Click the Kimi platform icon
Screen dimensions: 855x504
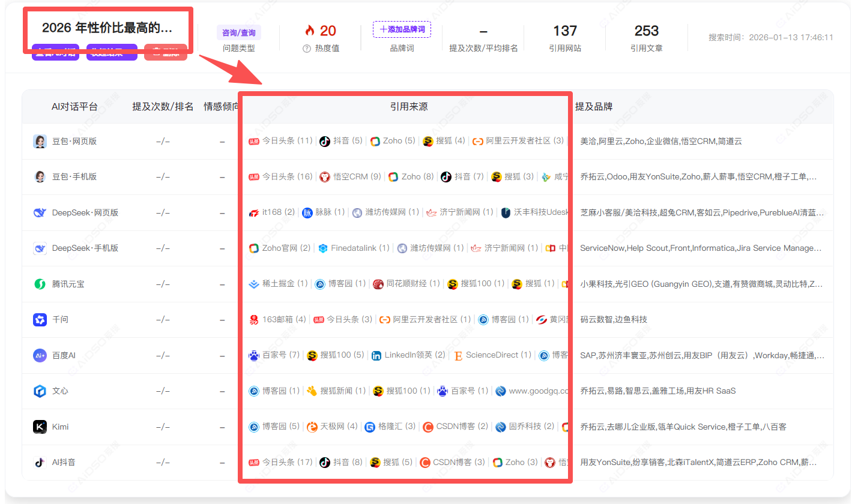40,427
